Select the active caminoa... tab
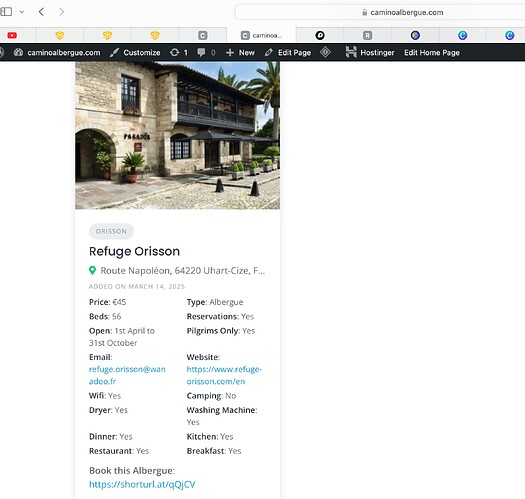Image resolution: width=525 pixels, height=499 pixels. click(261, 35)
